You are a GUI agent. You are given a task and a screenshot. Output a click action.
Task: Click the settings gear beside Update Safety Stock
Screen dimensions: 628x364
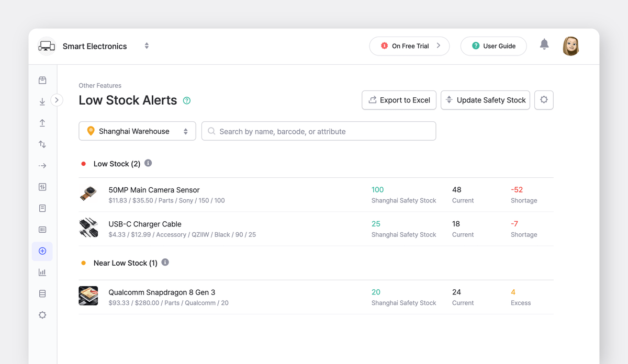tap(544, 100)
